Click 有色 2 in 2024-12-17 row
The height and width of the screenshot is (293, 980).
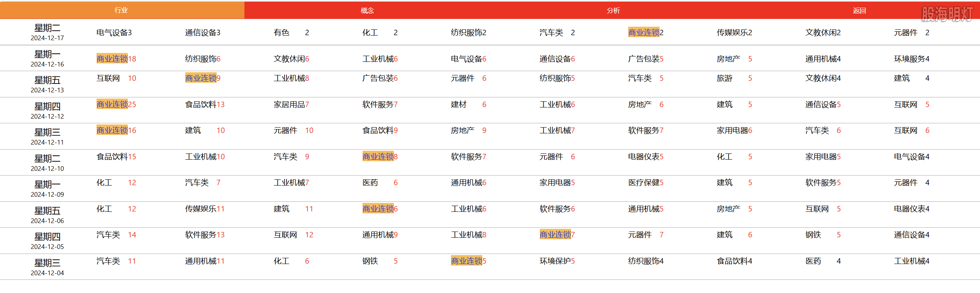point(291,32)
